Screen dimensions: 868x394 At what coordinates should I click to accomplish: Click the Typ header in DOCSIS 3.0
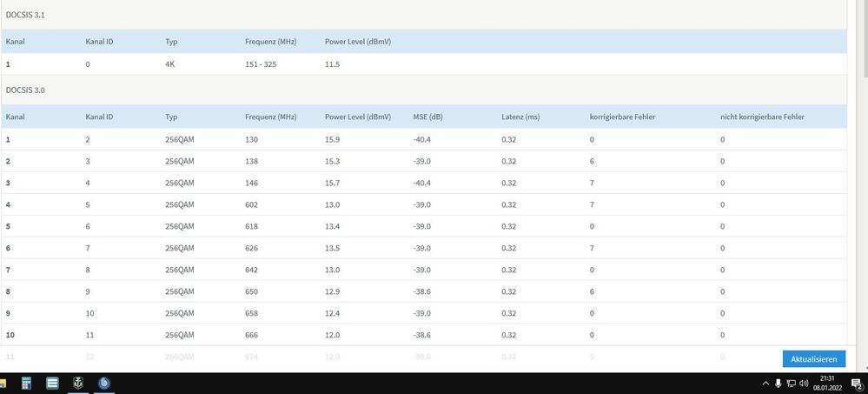click(171, 117)
